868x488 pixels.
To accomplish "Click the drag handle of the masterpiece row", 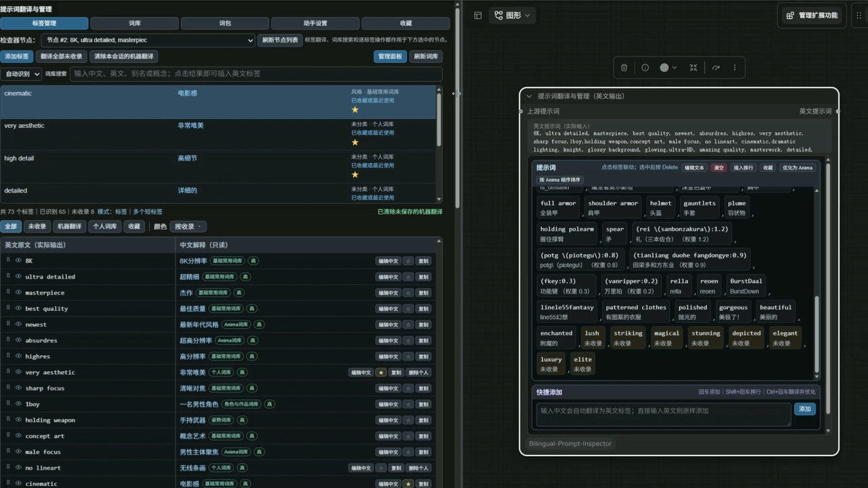I will (x=9, y=292).
